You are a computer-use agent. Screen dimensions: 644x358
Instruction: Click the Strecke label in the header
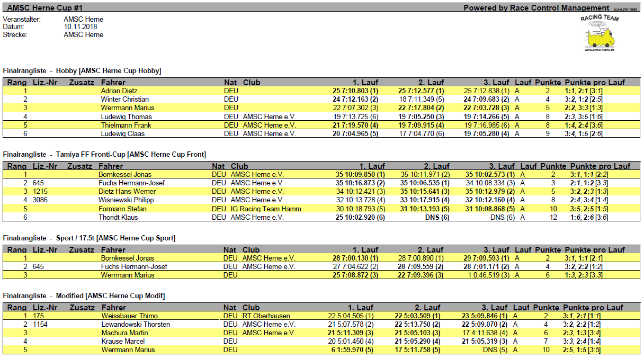click(x=15, y=35)
